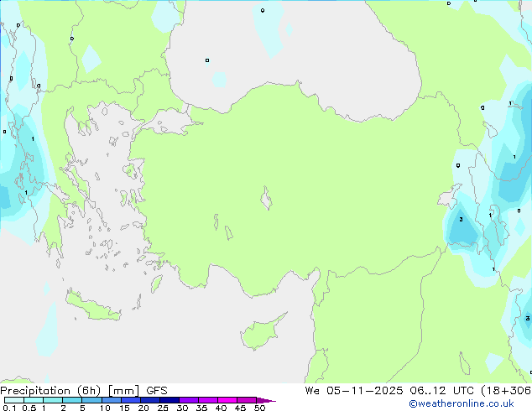Viewport: 532px width, 411px height.
Task: Click the '0.5' legend scale label
Action: coord(29,408)
